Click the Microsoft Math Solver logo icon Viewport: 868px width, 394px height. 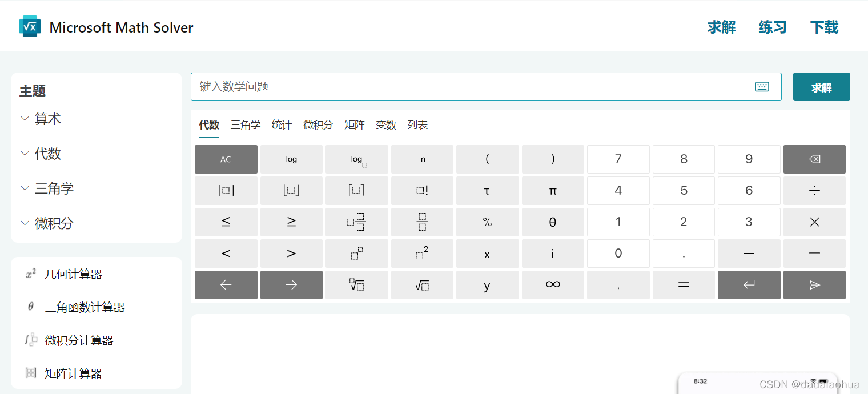tap(30, 27)
